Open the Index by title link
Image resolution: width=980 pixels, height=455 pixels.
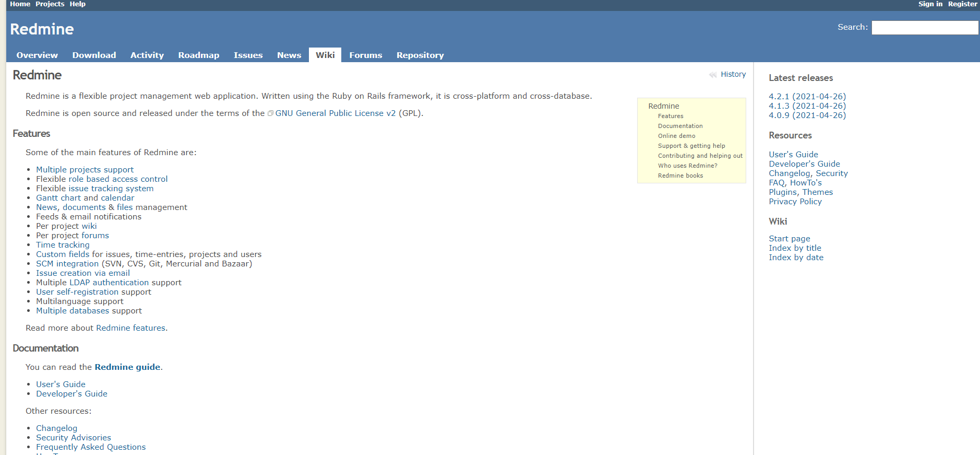click(795, 248)
